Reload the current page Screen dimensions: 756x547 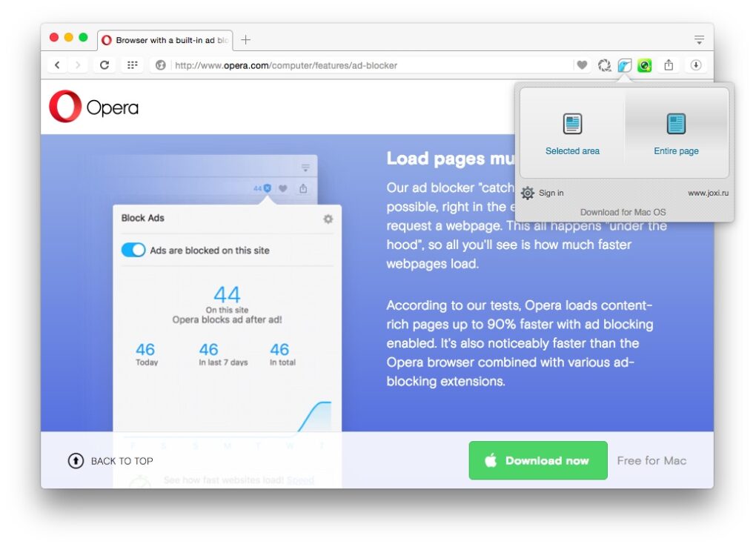coord(105,65)
